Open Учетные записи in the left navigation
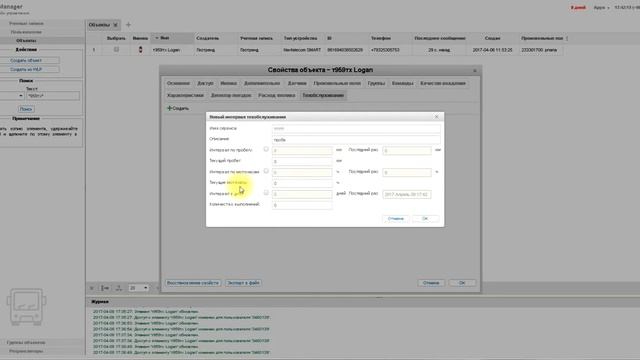Viewport: 640px width, 360px height. (x=26, y=24)
